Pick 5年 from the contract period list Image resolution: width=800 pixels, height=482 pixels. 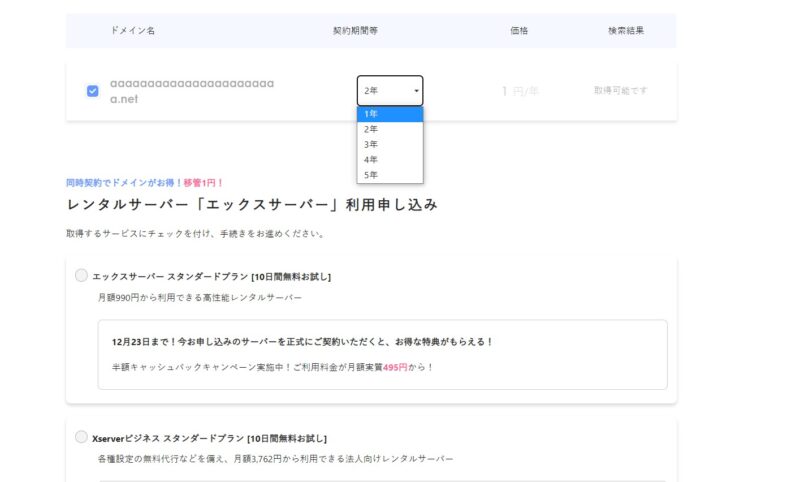click(390, 175)
